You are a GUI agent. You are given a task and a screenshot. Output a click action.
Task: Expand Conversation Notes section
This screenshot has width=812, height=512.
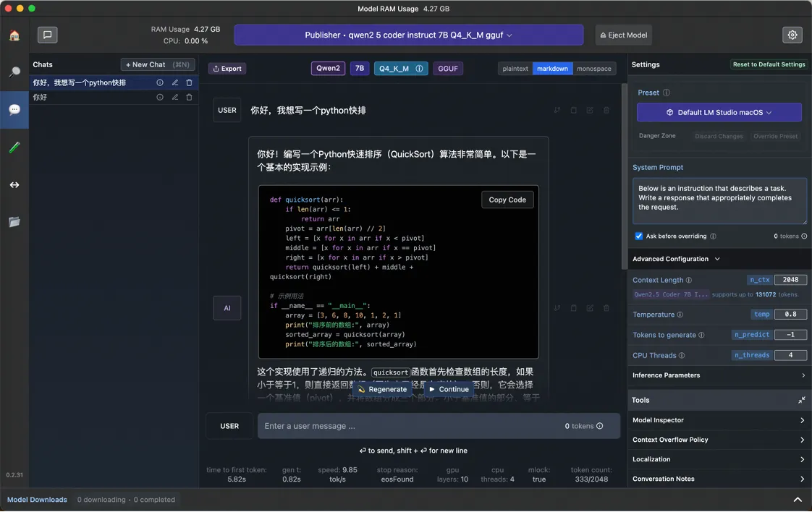(x=719, y=479)
